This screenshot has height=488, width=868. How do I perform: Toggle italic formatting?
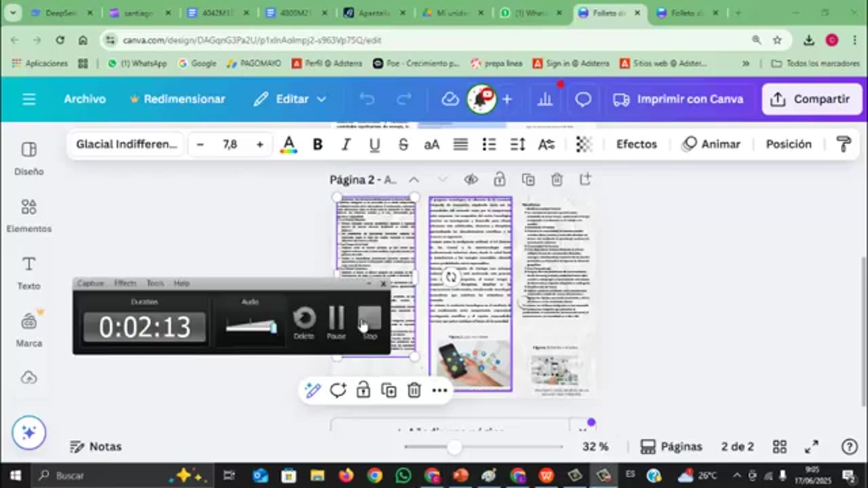(346, 144)
